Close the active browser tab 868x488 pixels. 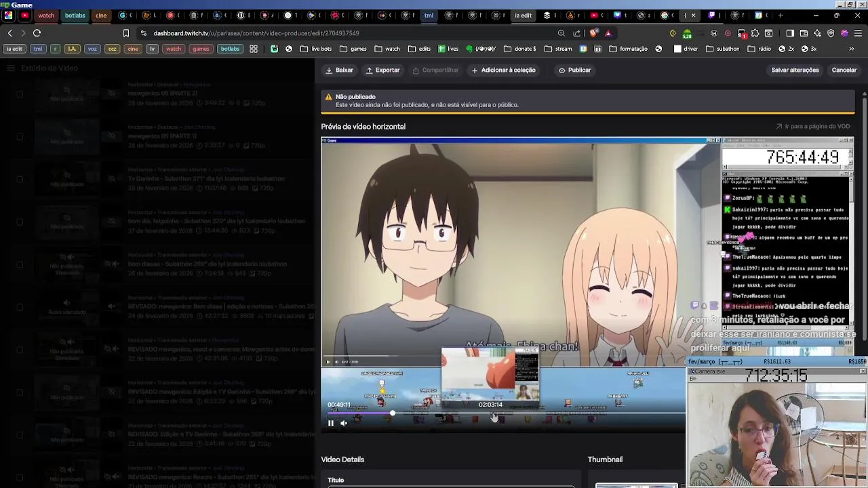tap(693, 15)
